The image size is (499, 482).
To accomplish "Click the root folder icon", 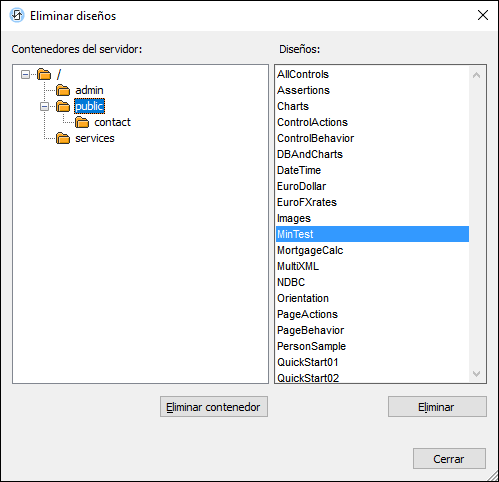I will [44, 74].
